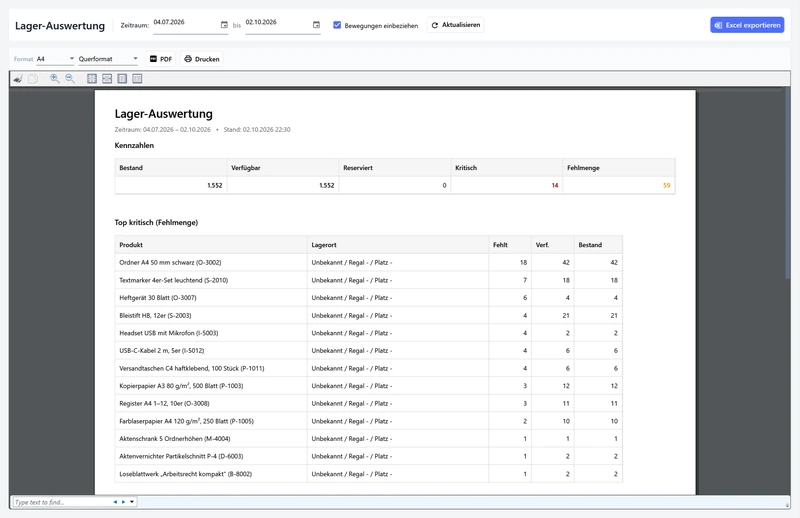Open the search options dropdown arrow

[x=132, y=502]
